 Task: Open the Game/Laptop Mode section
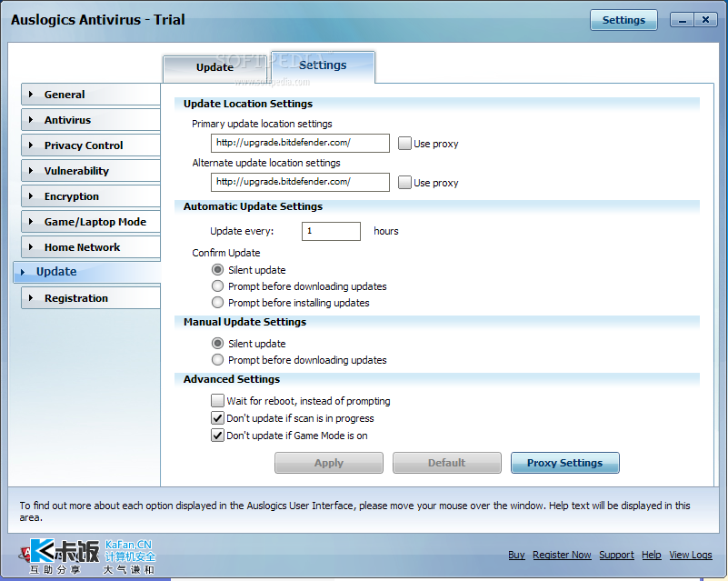[91, 222]
